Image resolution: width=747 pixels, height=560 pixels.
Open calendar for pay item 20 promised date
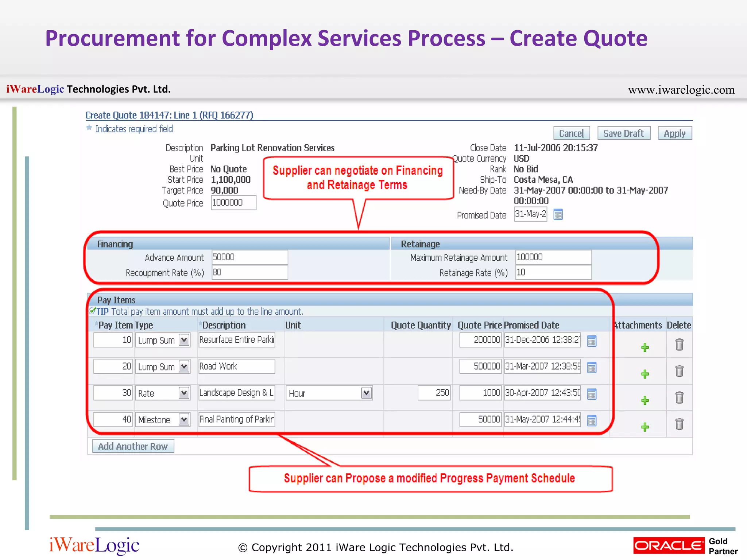pyautogui.click(x=592, y=367)
